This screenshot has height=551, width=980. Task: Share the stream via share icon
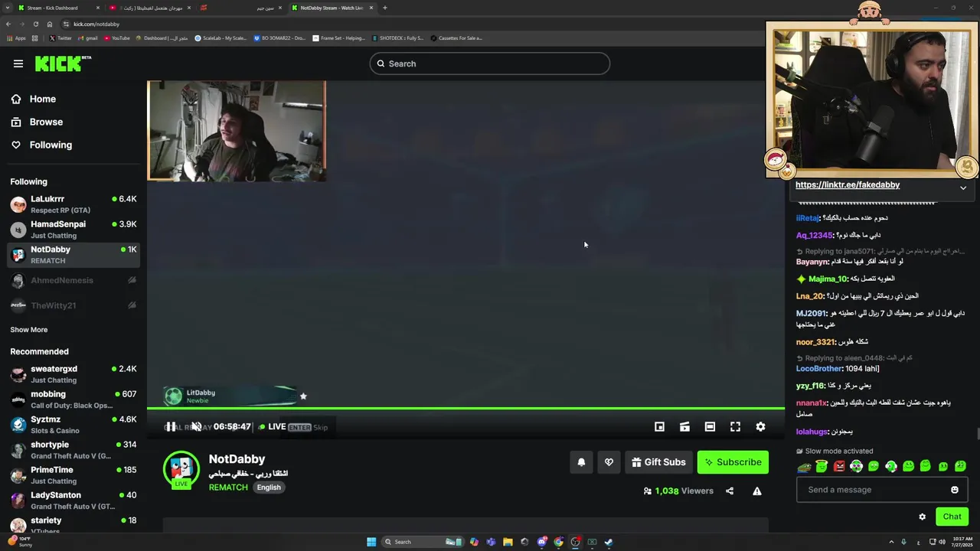pyautogui.click(x=730, y=491)
